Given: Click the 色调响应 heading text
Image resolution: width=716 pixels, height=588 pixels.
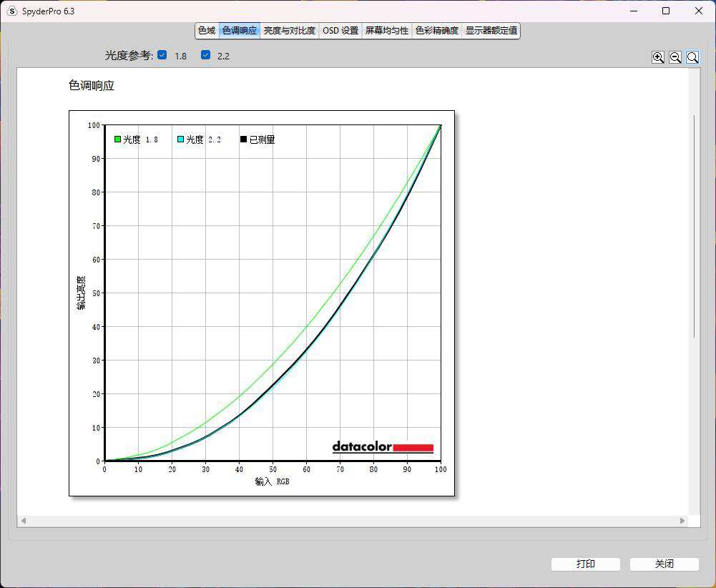Looking at the screenshot, I should tap(92, 85).
